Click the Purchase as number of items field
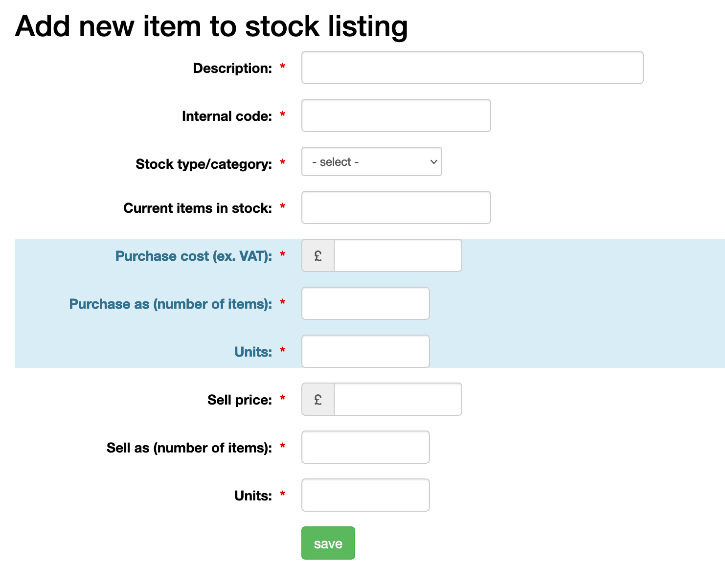Viewport: 725px width, 588px height. point(365,303)
